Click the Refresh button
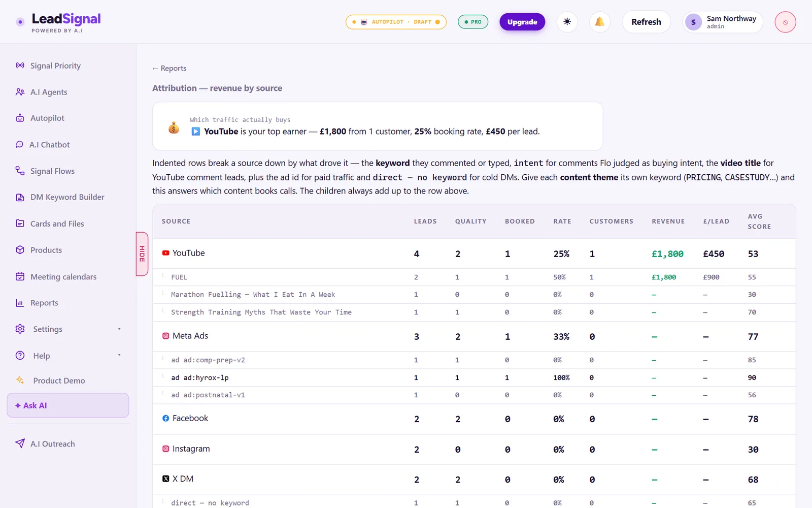Screen dimensions: 812x508 coord(646,22)
